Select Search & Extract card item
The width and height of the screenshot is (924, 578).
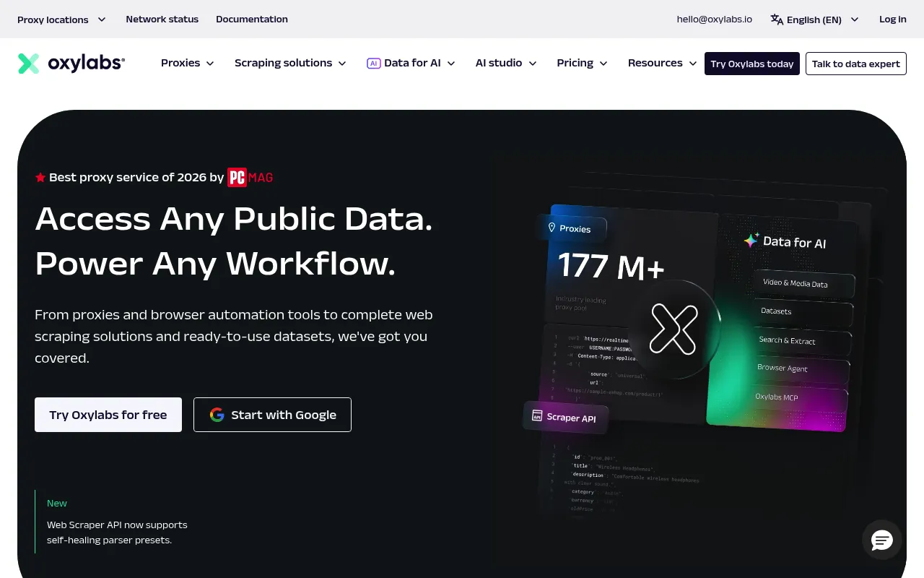801,340
